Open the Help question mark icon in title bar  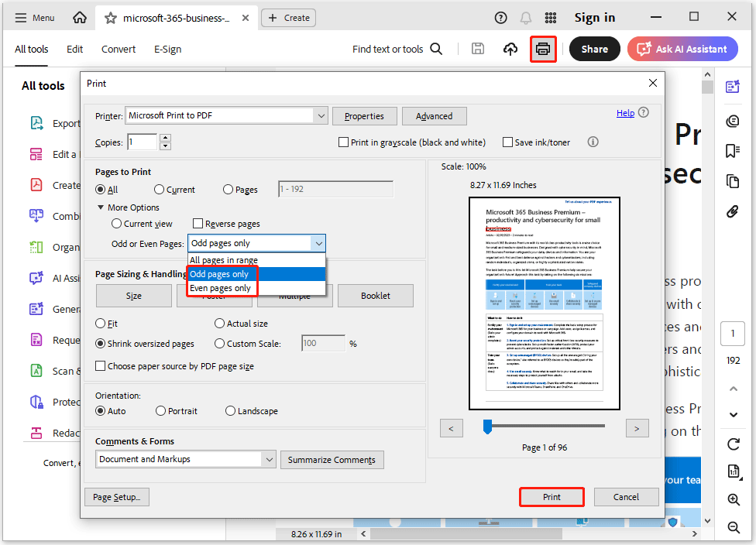501,18
